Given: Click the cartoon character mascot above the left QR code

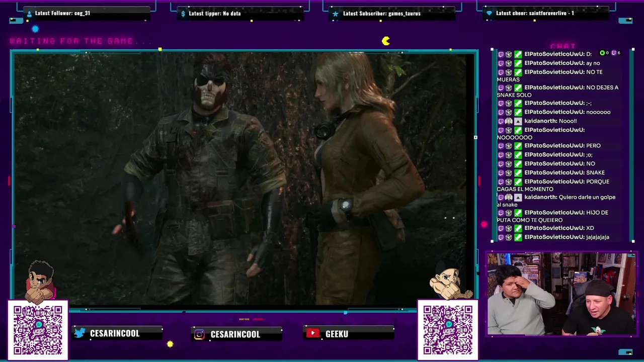Looking at the screenshot, I should click(41, 282).
